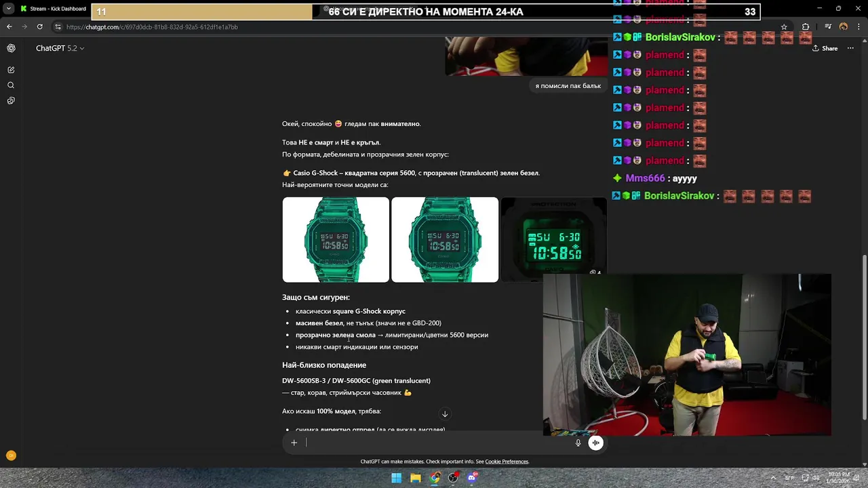
Task: Open the three-dot conversation options menu
Action: [850, 48]
